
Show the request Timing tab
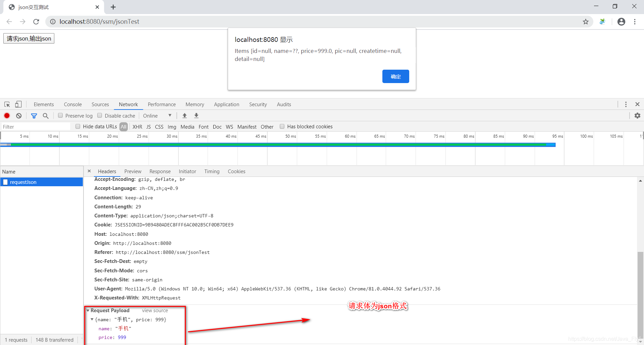(x=212, y=171)
